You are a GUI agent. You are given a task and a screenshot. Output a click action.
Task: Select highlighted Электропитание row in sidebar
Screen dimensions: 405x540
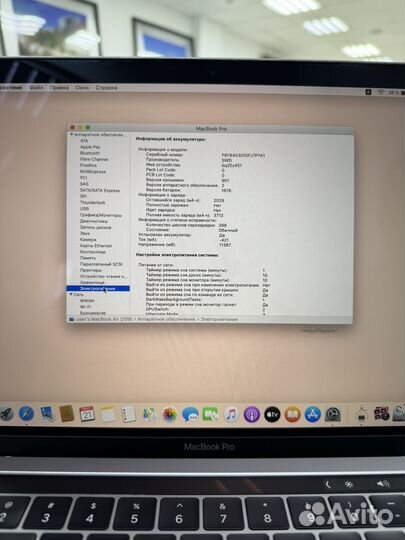(x=98, y=289)
